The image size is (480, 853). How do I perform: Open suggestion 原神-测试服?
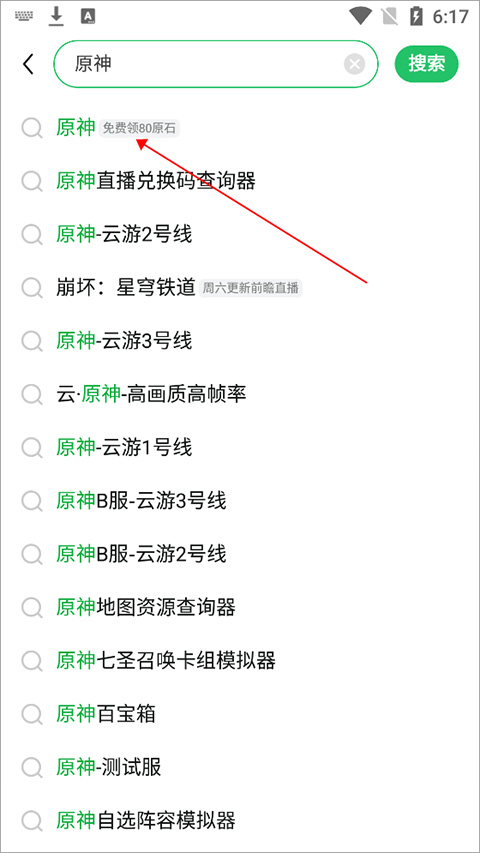[x=240, y=768]
